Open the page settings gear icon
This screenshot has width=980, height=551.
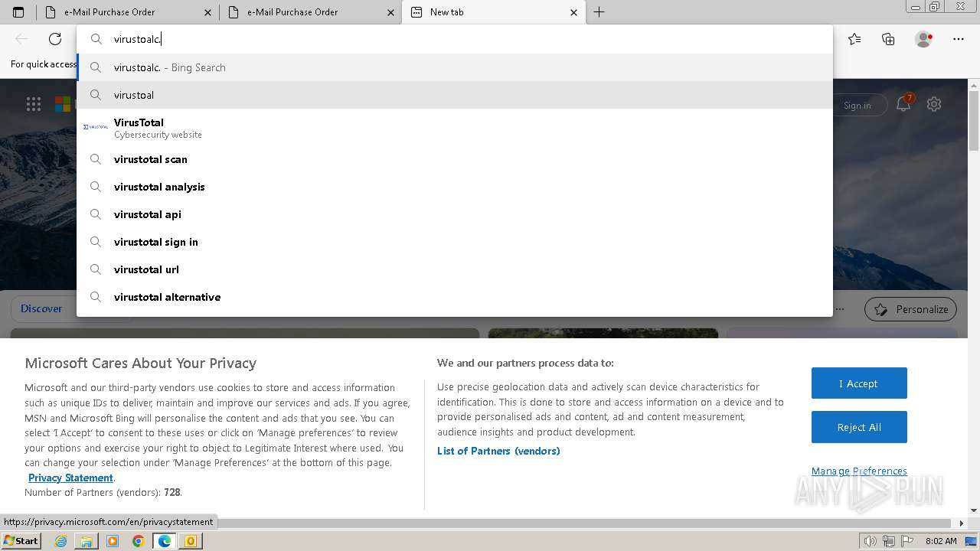934,104
